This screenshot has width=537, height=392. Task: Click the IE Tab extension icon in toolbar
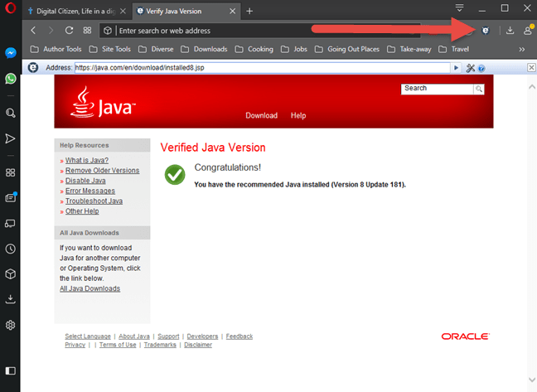(486, 31)
